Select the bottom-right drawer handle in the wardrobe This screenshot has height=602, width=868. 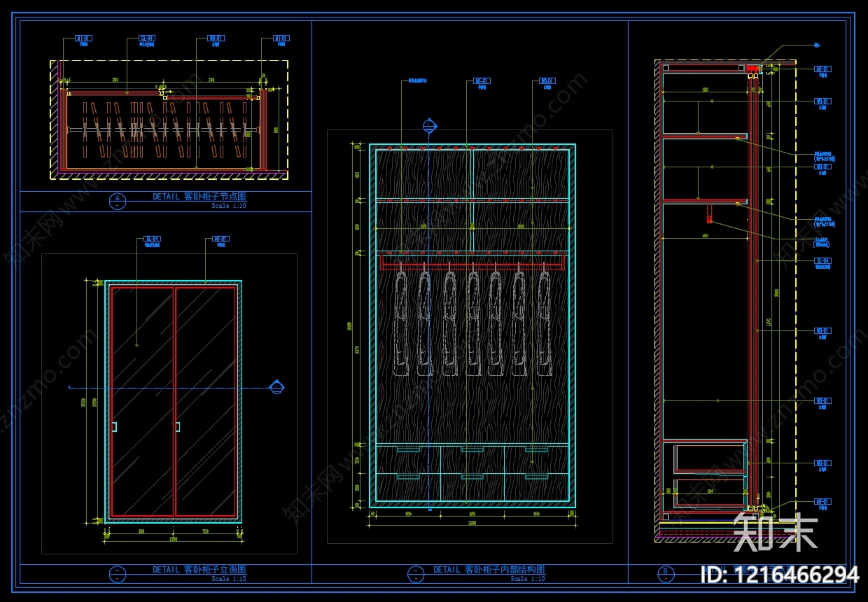536,477
